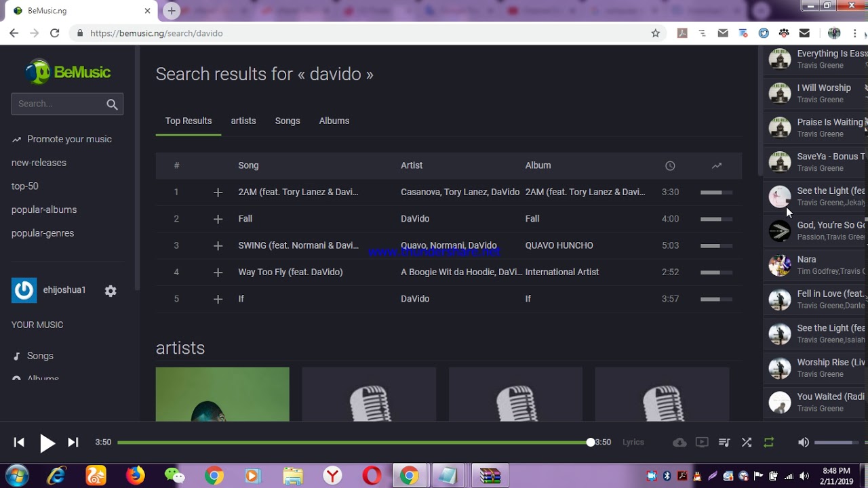Image resolution: width=868 pixels, height=488 pixels.
Task: Bookmark this page star icon
Action: (x=655, y=33)
